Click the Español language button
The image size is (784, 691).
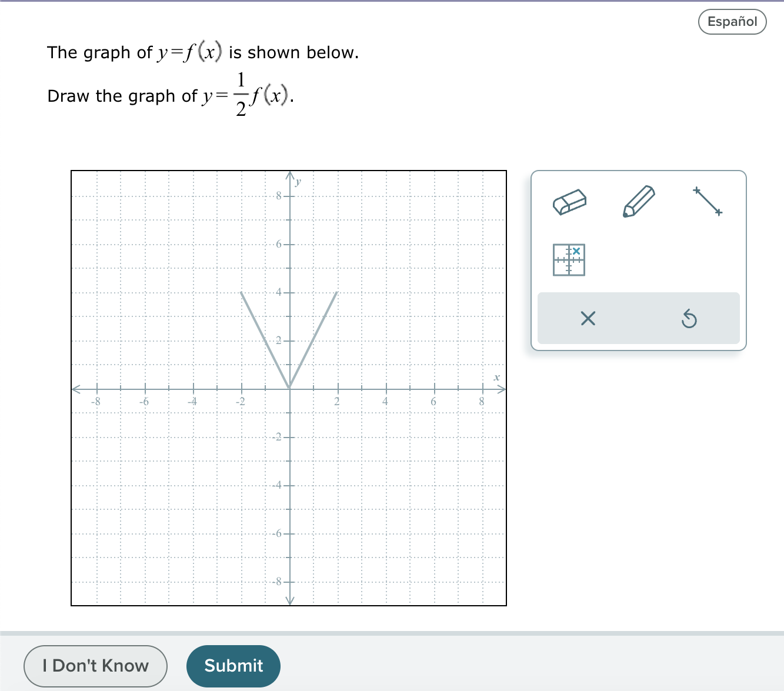click(x=732, y=21)
